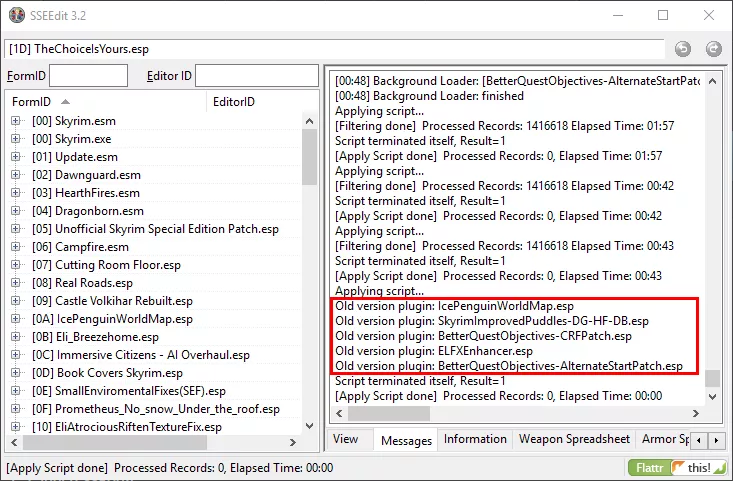Expand the [00] Skyrim.esm tree node
Image resolution: width=733 pixels, height=481 pixels.
coord(15,121)
